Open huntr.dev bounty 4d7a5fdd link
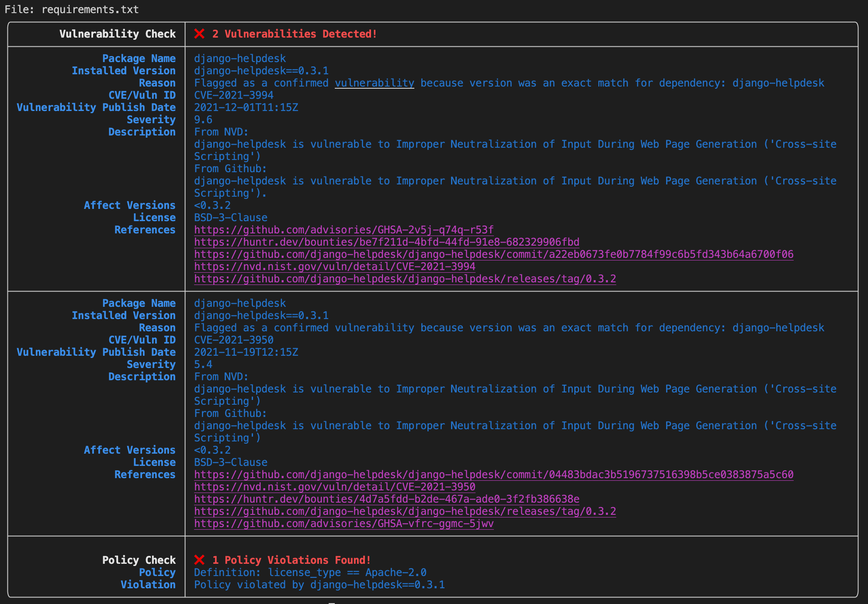868x604 pixels. tap(386, 499)
